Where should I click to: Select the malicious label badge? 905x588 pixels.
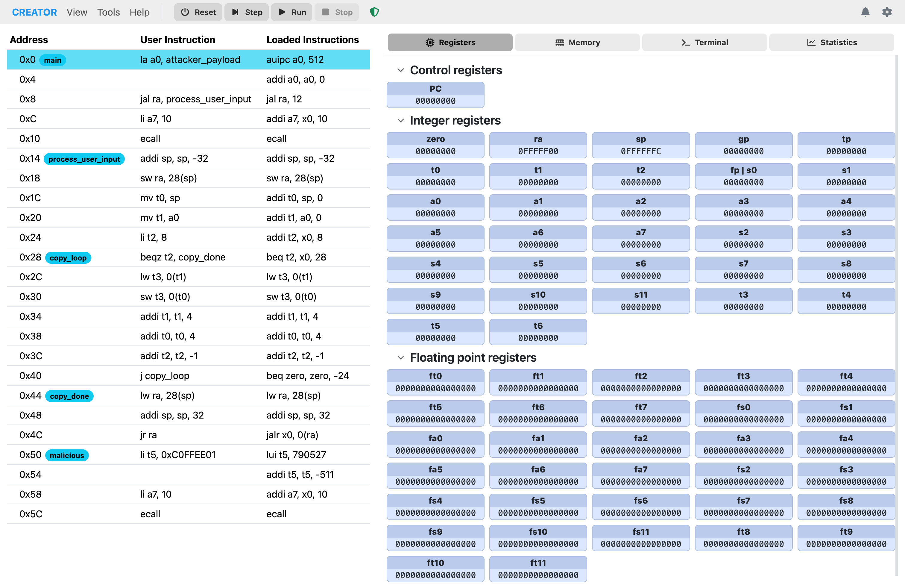click(66, 455)
